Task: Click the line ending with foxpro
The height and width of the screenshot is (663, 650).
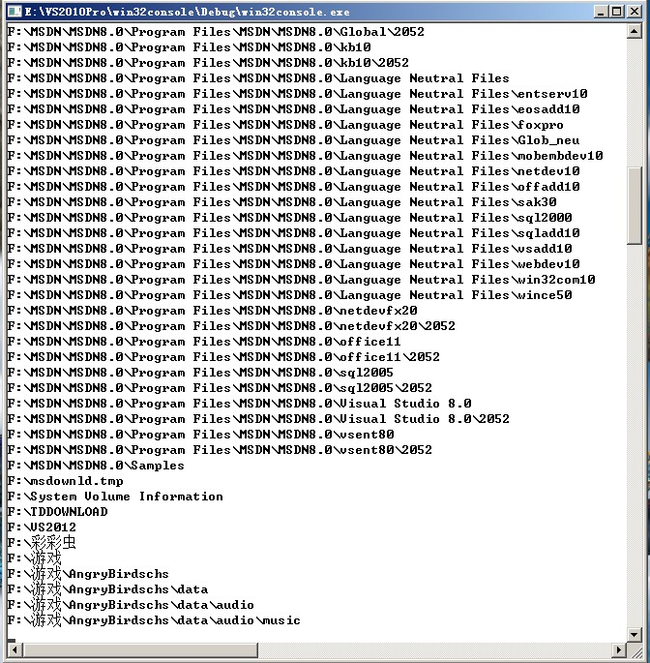Action: point(285,125)
